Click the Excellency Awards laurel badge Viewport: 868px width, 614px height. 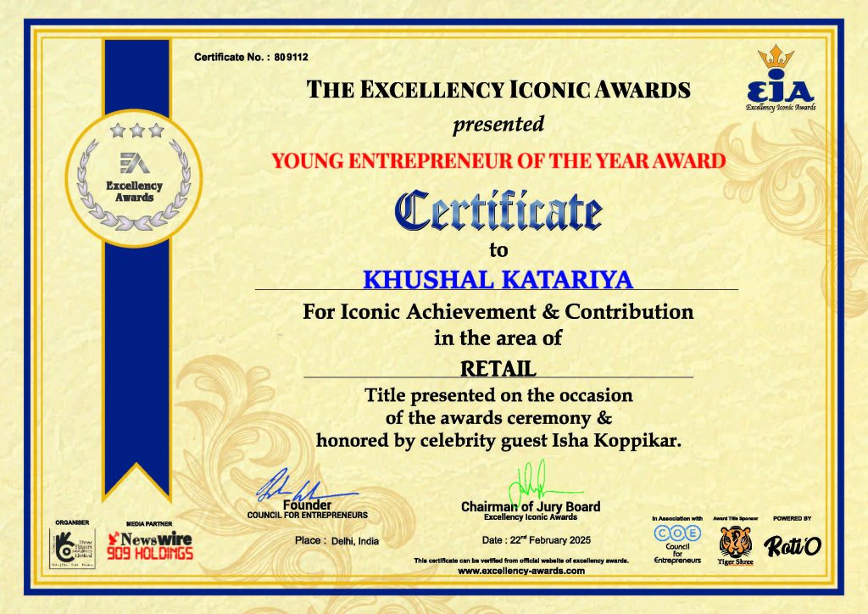134,178
